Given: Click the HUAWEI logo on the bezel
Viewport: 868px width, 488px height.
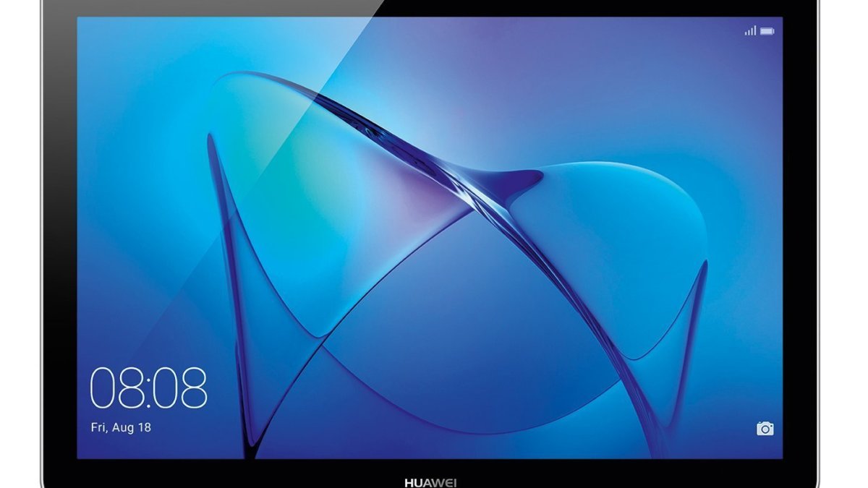Looking at the screenshot, I should coord(430,481).
